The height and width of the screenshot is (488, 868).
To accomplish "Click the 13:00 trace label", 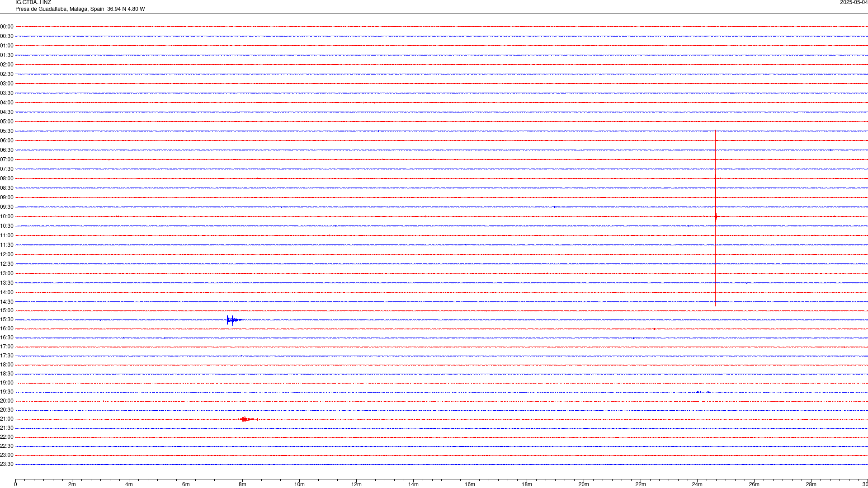I will pos(7,273).
